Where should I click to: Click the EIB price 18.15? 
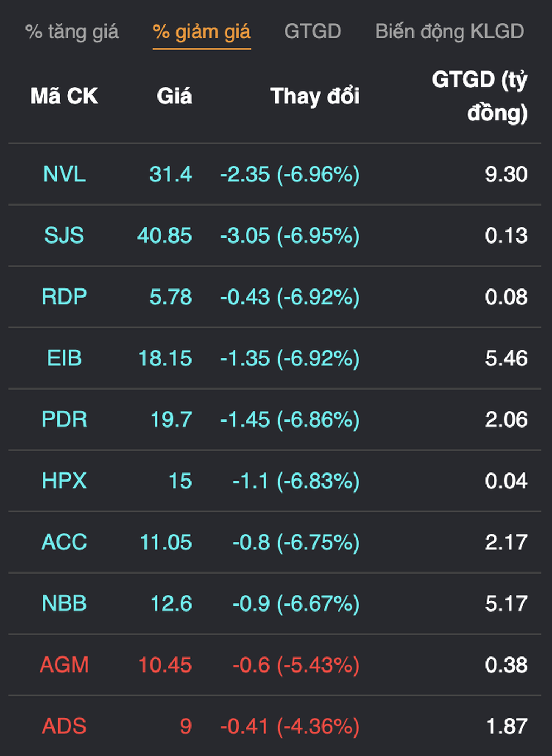click(x=165, y=358)
